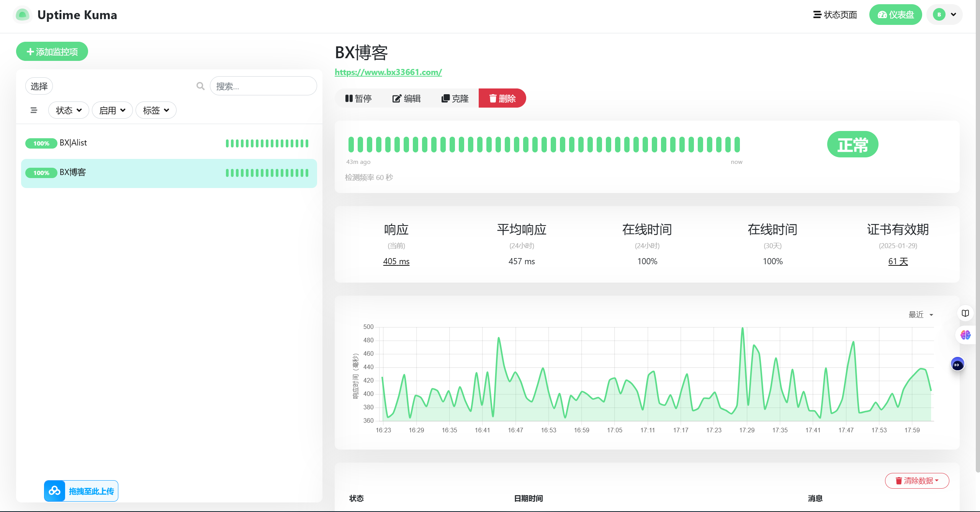
Task: Click the dark round robot-face icon
Action: (x=957, y=364)
